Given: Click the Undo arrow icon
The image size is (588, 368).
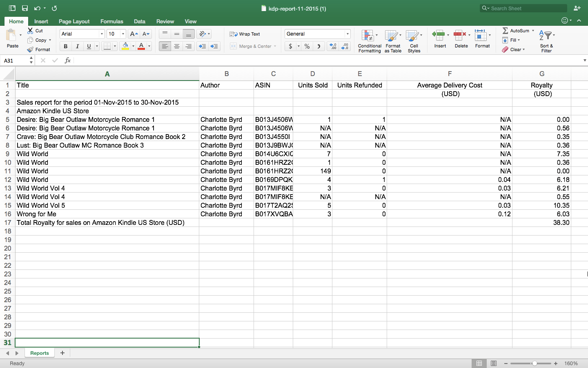Looking at the screenshot, I should (x=37, y=8).
